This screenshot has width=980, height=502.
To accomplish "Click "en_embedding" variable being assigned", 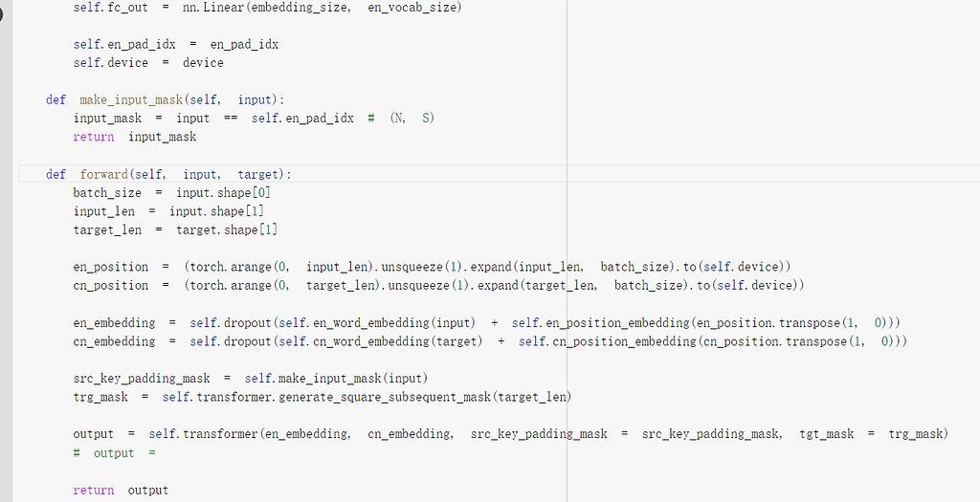I will 115,323.
